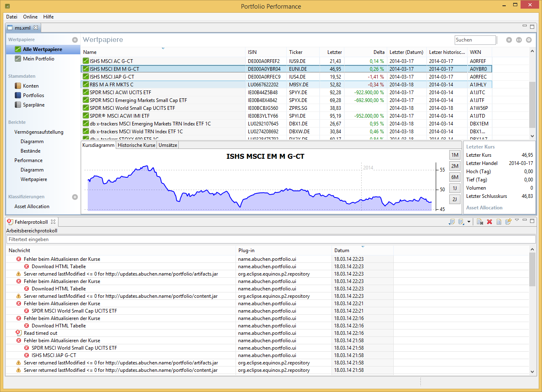The height and width of the screenshot is (392, 542).
Task: Toggle the 1M chart period button
Action: pos(455,155)
